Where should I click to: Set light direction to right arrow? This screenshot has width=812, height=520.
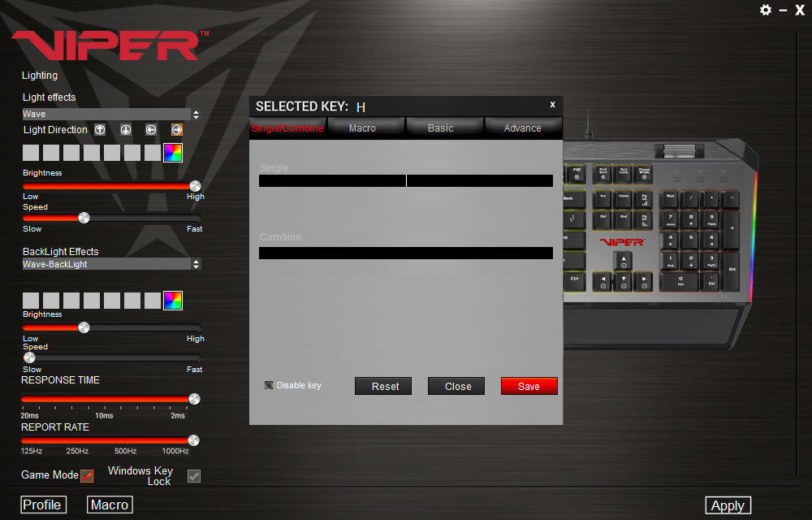[176, 129]
